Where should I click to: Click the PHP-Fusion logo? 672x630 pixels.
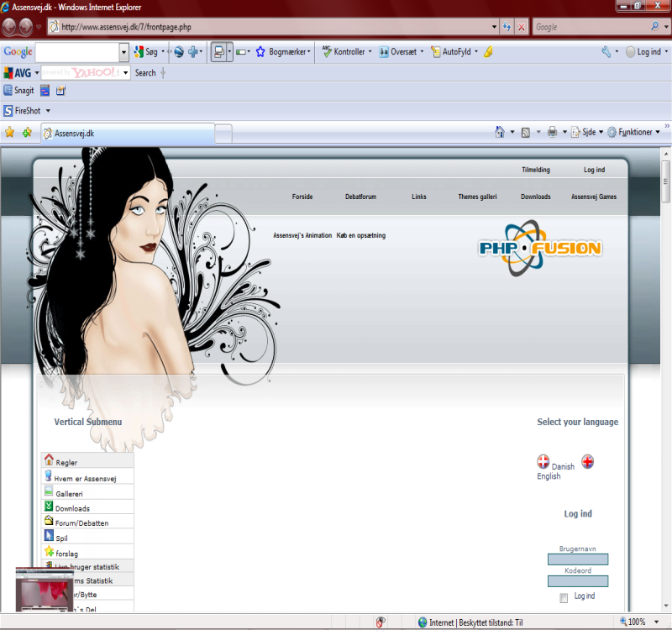[x=540, y=248]
